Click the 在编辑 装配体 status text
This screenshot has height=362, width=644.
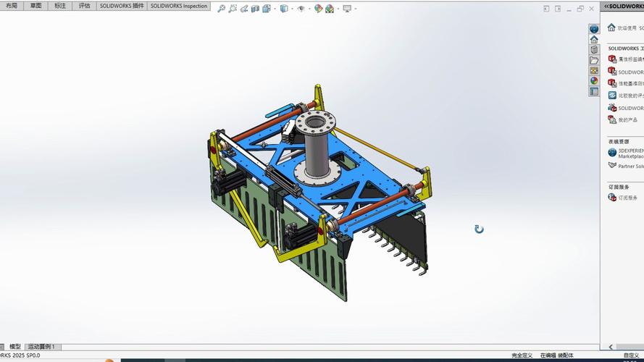556,355
